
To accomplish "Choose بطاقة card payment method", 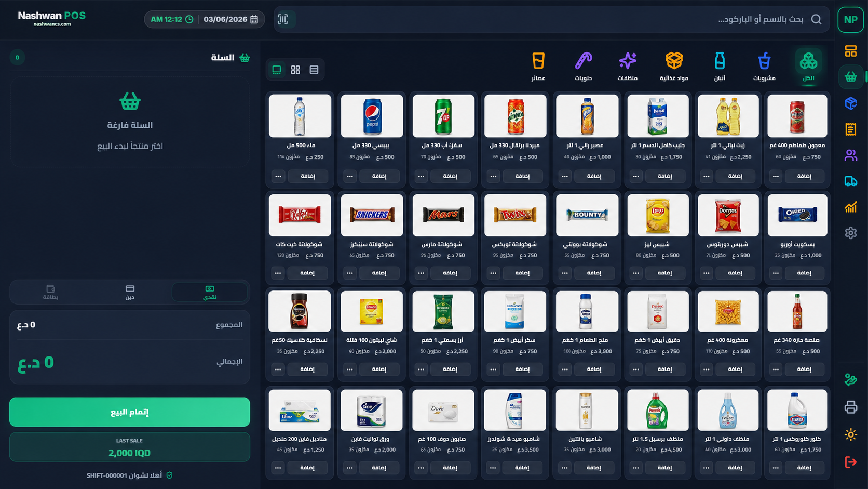I will click(50, 292).
